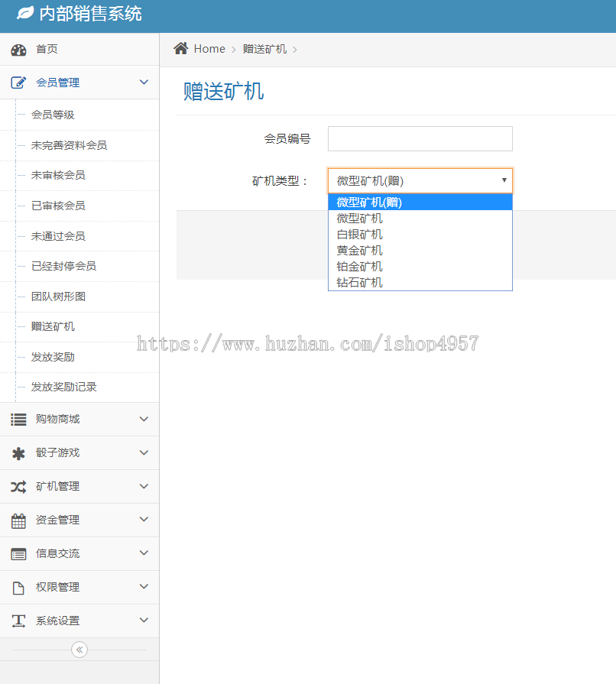This screenshot has width=616, height=684.
Task: Click the 矿机类型 label
Action: coord(280,180)
